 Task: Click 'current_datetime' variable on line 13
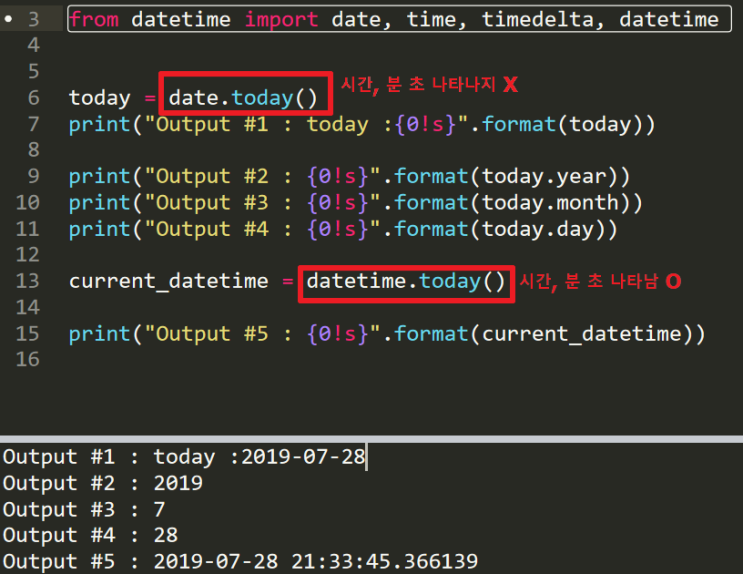[x=169, y=281]
